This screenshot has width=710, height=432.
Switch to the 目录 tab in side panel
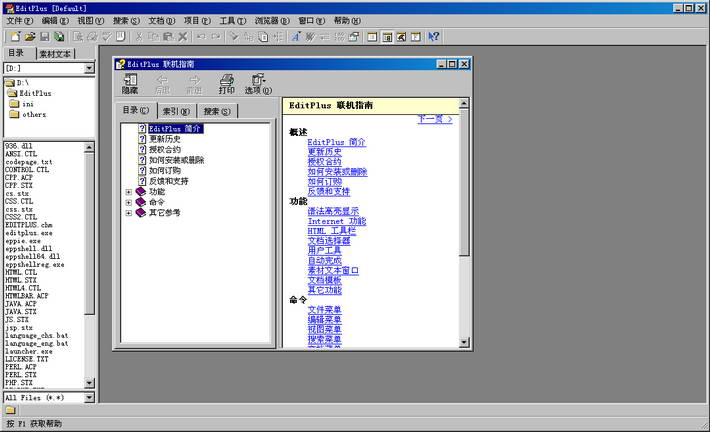16,53
